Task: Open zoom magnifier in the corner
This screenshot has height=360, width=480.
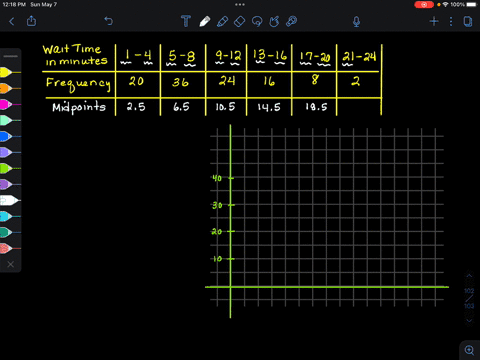Action: (x=470, y=350)
